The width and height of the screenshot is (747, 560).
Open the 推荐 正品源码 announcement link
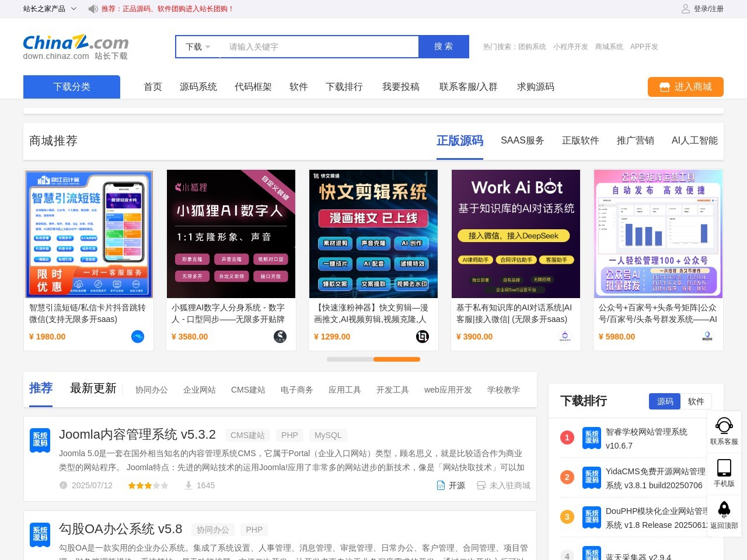coord(167,9)
